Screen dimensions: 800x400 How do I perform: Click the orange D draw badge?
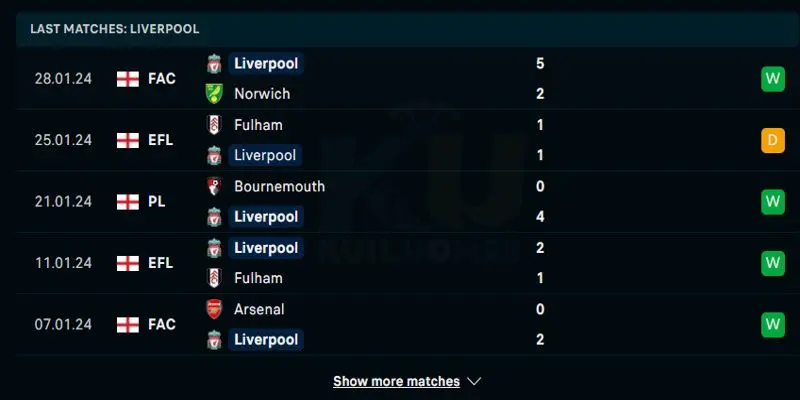772,141
